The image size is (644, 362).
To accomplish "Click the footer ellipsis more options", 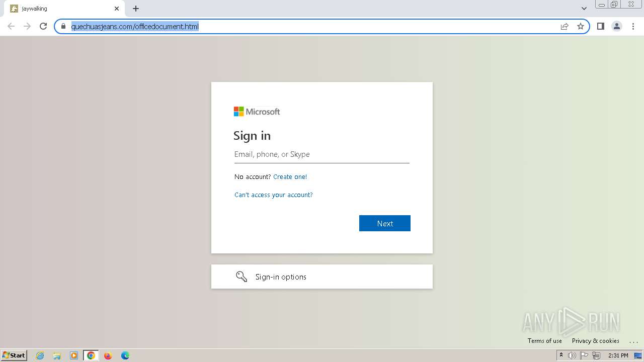I will tap(633, 341).
